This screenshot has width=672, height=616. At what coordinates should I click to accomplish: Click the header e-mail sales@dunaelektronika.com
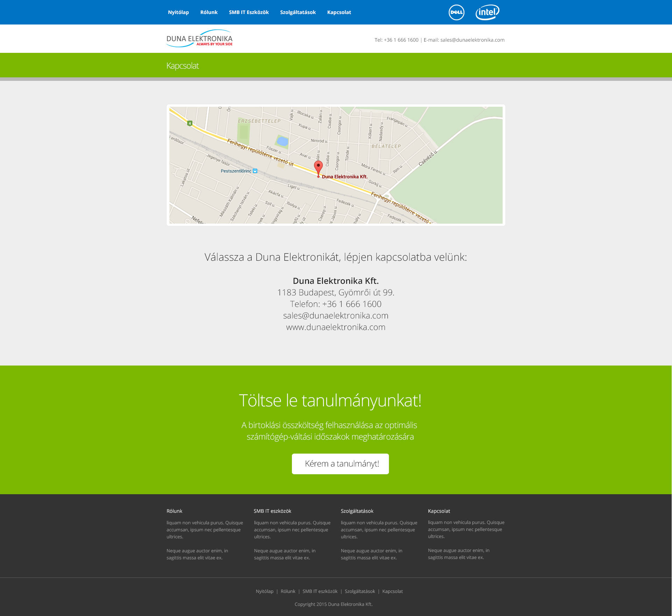[472, 40]
